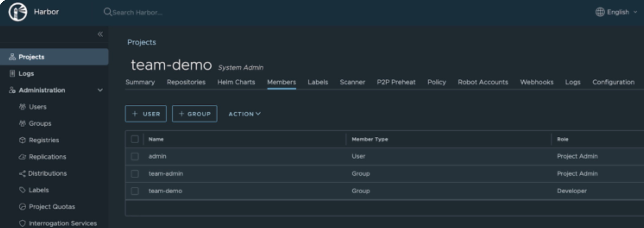Open Project Quotas in the sidebar
This screenshot has height=228, width=644.
pyautogui.click(x=52, y=207)
